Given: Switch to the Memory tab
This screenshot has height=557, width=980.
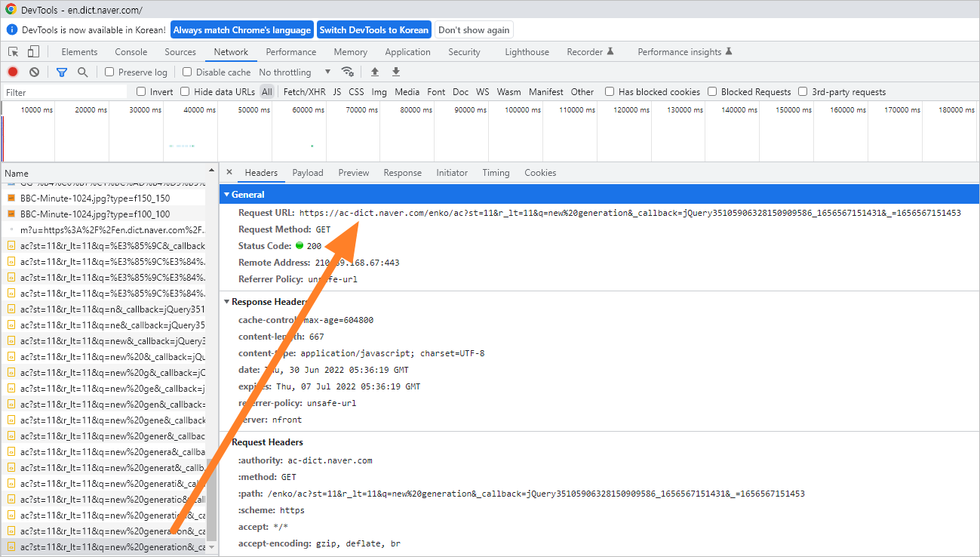Looking at the screenshot, I should [x=351, y=52].
